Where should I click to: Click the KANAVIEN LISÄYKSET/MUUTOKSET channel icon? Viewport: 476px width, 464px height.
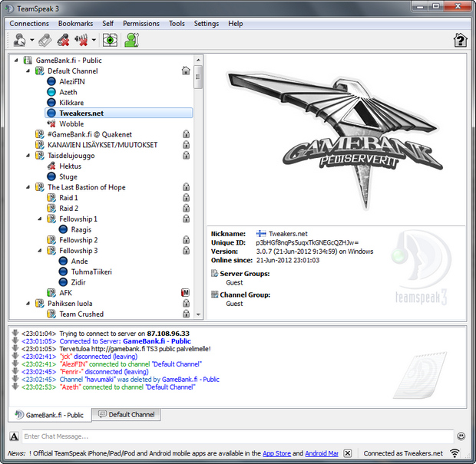[39, 145]
